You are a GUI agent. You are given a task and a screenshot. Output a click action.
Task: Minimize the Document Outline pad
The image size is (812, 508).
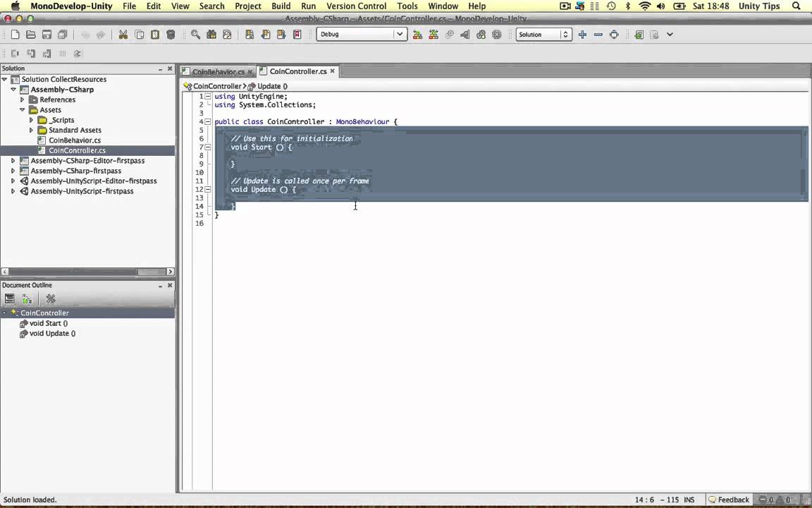161,286
